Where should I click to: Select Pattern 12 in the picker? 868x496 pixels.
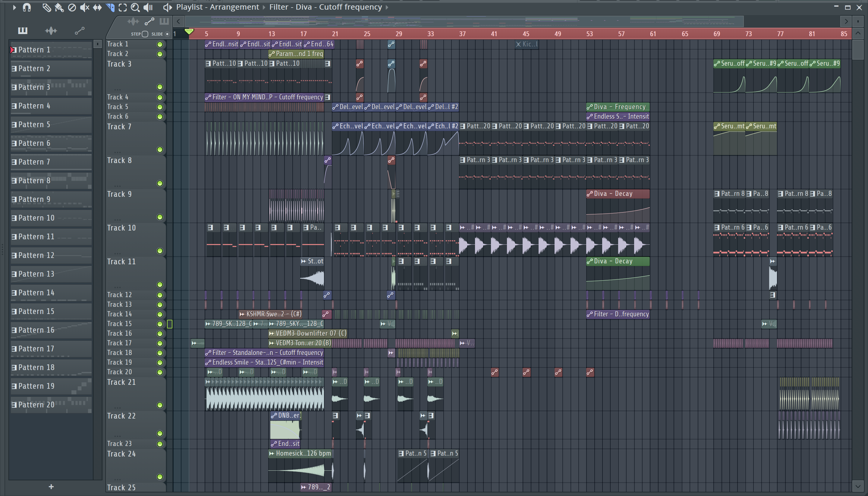point(51,256)
